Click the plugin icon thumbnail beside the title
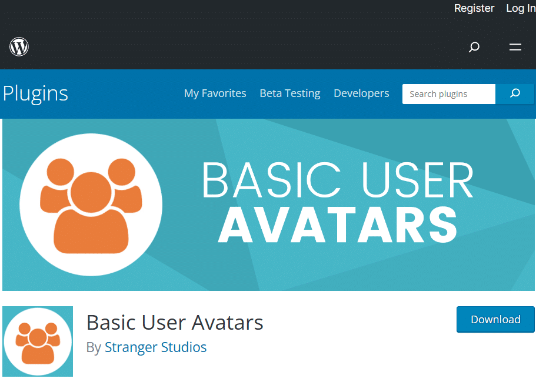 tap(37, 341)
